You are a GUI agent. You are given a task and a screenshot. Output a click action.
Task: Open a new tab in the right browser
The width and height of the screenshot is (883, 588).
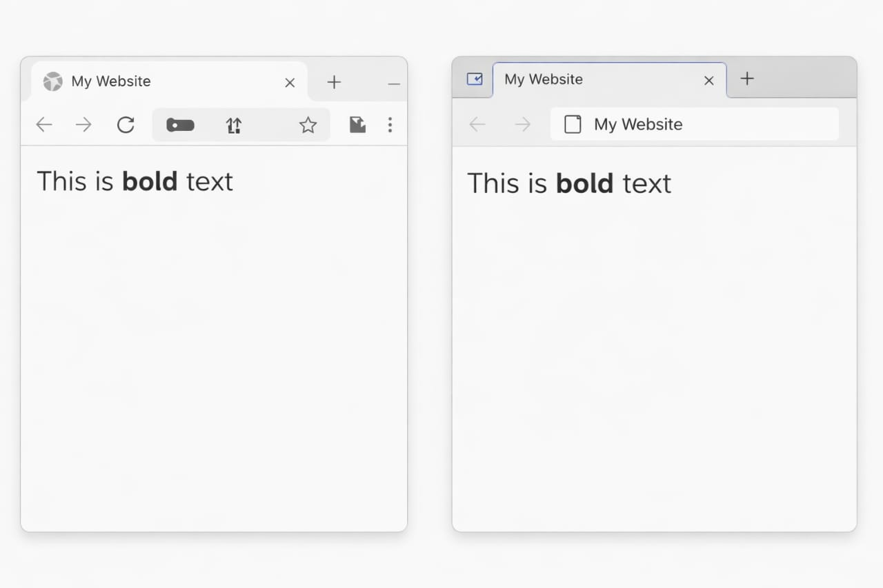click(x=746, y=79)
